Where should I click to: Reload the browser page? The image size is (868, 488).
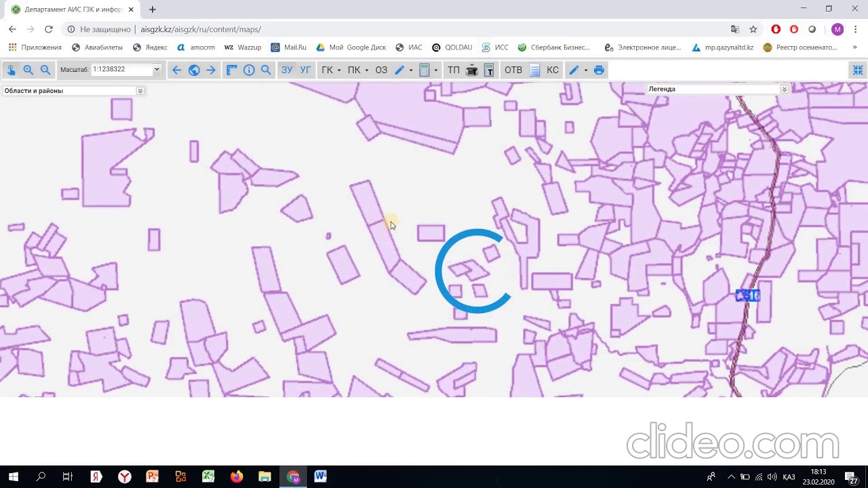(x=48, y=29)
